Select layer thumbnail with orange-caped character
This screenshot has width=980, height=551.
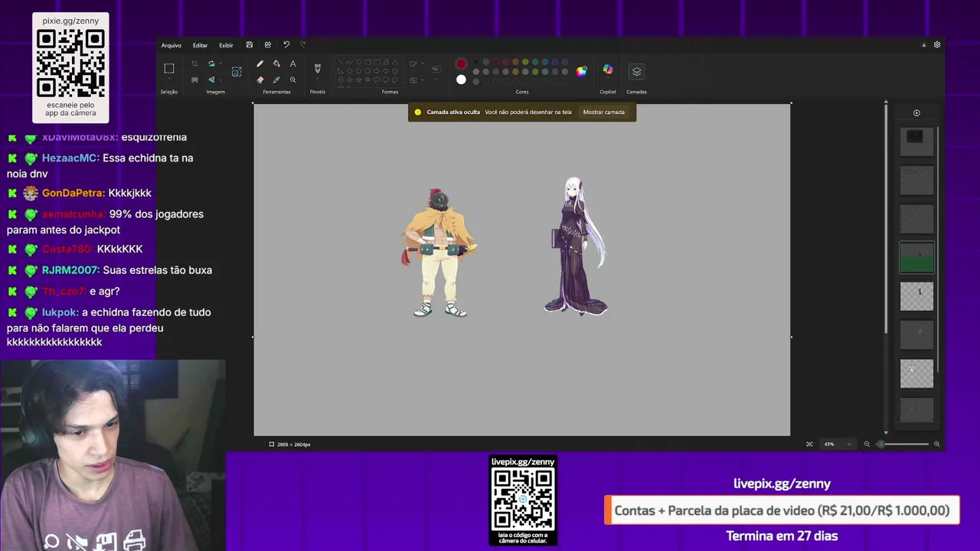(x=916, y=373)
